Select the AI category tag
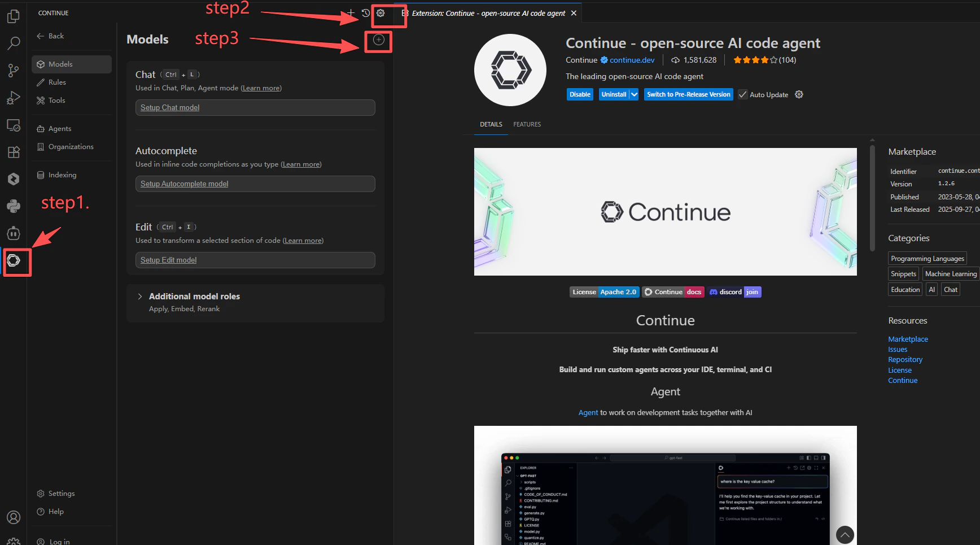The width and height of the screenshot is (980, 545). [x=931, y=289]
